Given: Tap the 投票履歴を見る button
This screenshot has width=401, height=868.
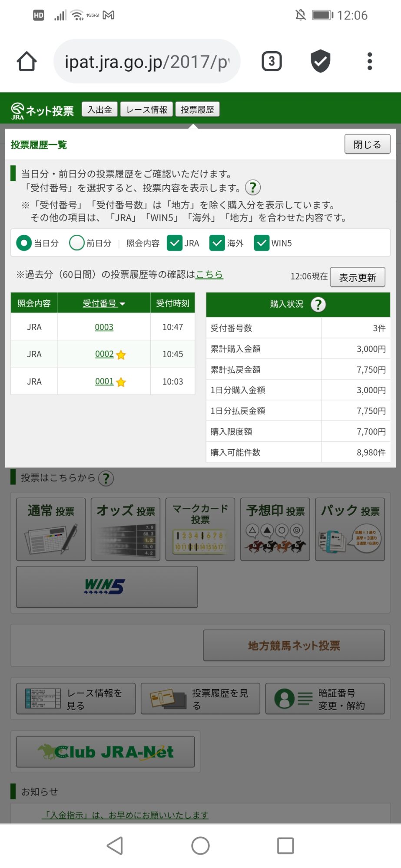Looking at the screenshot, I should pyautogui.click(x=200, y=699).
